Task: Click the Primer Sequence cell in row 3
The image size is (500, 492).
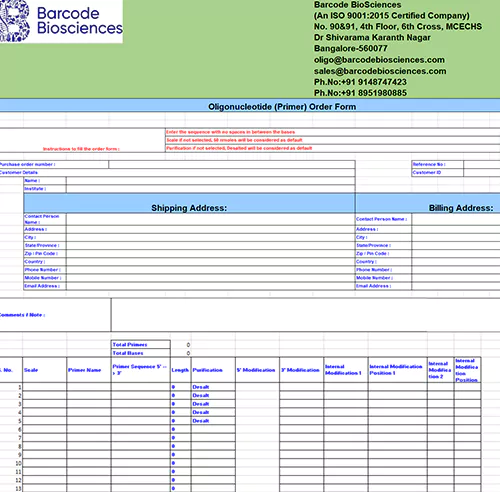Action: (x=141, y=404)
